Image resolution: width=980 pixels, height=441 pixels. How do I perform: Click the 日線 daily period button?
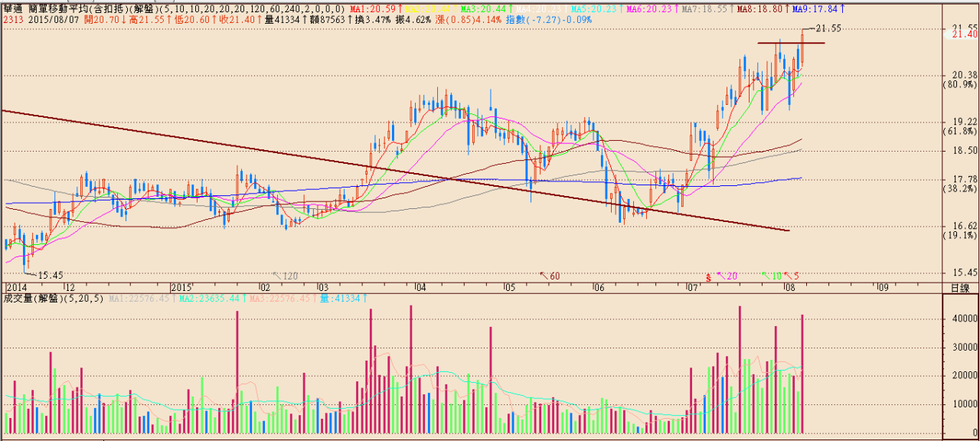pyautogui.click(x=959, y=288)
